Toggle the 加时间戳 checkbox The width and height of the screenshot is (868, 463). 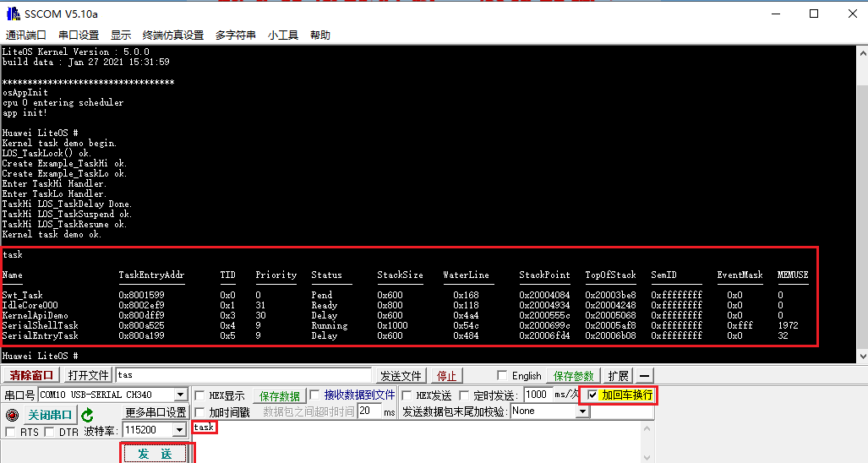point(199,412)
